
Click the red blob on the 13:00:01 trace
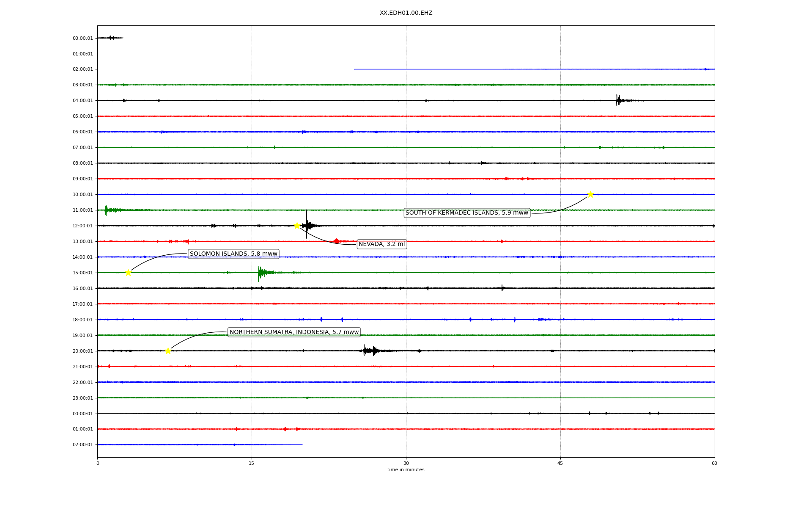336,241
